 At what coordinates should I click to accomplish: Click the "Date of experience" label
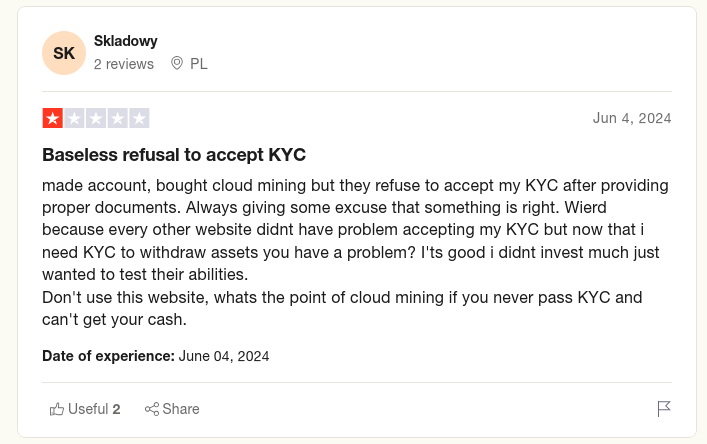(108, 356)
